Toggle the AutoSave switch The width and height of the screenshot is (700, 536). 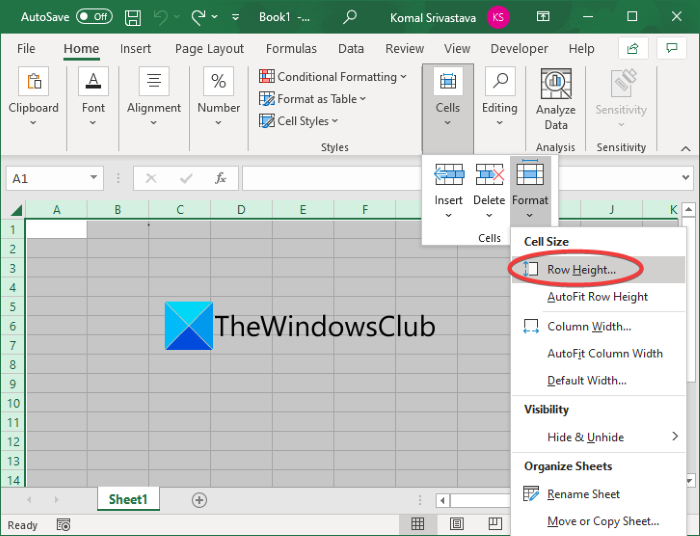coord(94,17)
